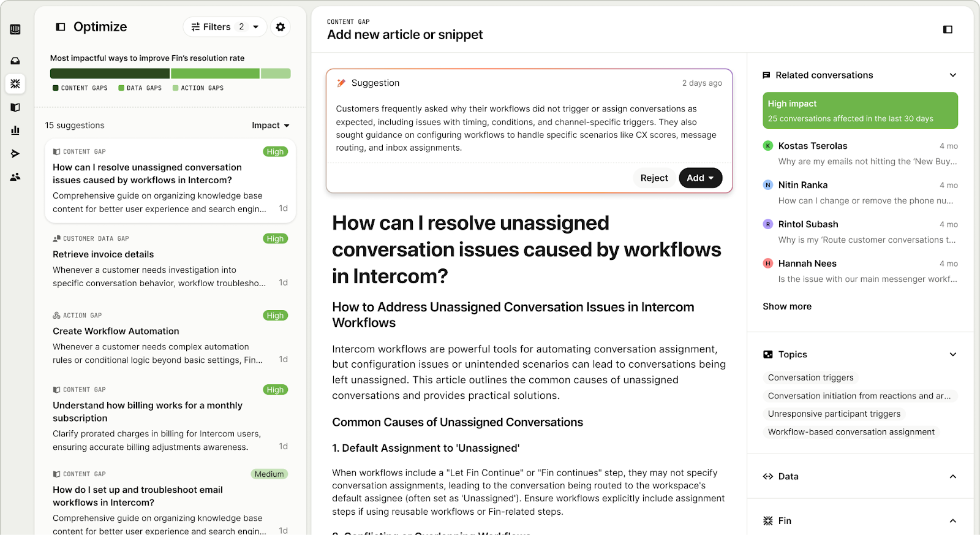Viewport: 980px width, 535px height.
Task: Open the Filters dropdown
Action: pos(225,27)
